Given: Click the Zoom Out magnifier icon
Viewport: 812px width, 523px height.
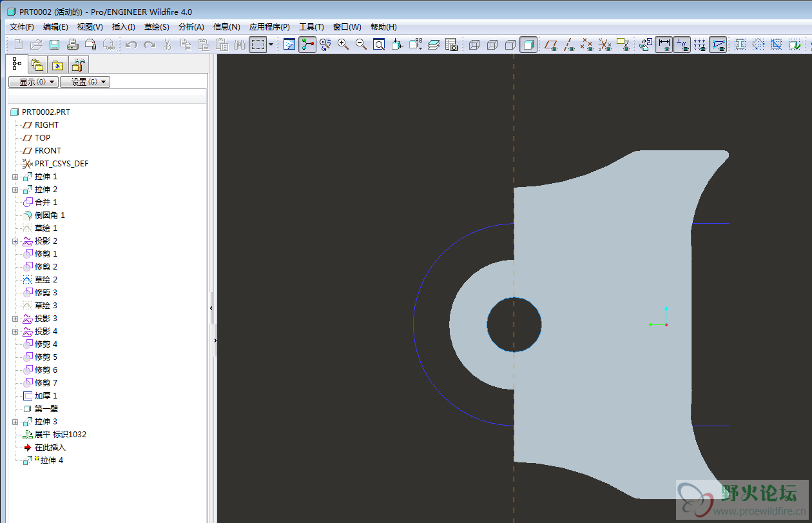Looking at the screenshot, I should tap(362, 44).
